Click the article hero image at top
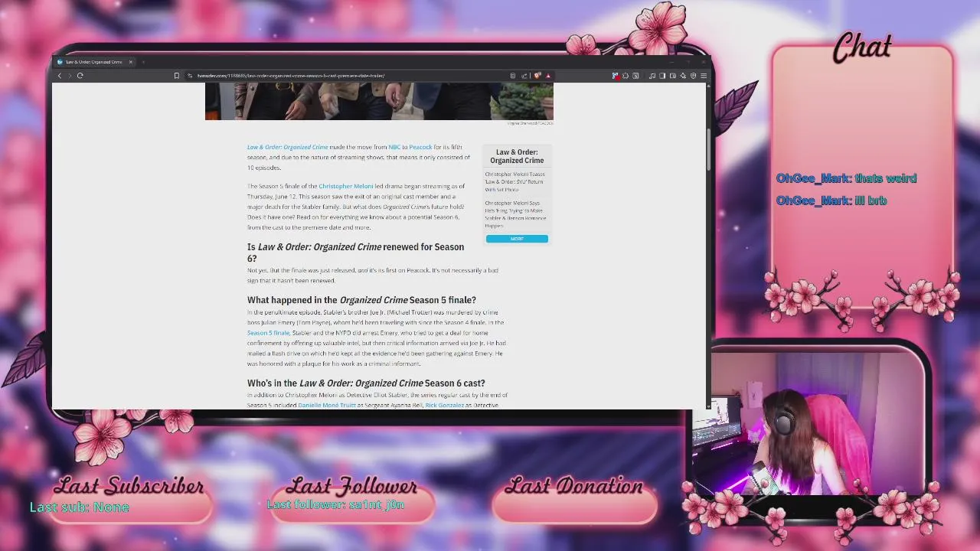 coord(379,101)
